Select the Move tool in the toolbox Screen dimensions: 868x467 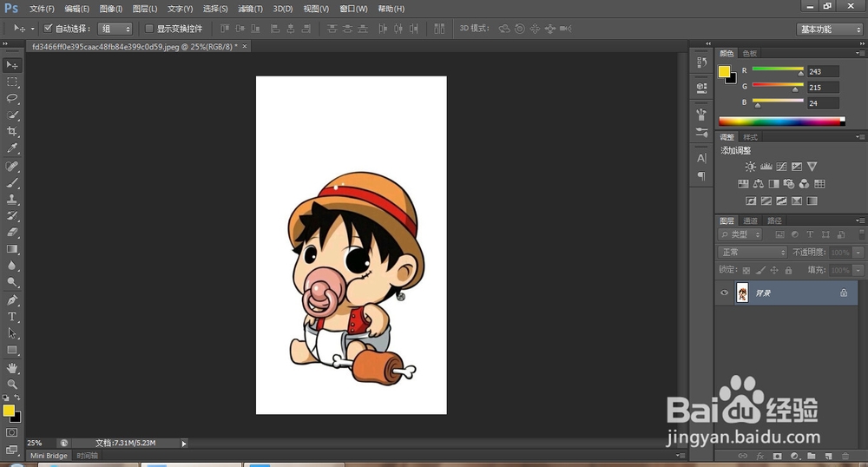pyautogui.click(x=11, y=65)
